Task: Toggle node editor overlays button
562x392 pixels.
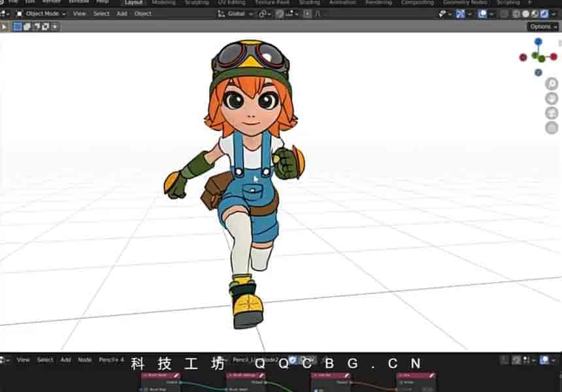Action: coord(544,360)
